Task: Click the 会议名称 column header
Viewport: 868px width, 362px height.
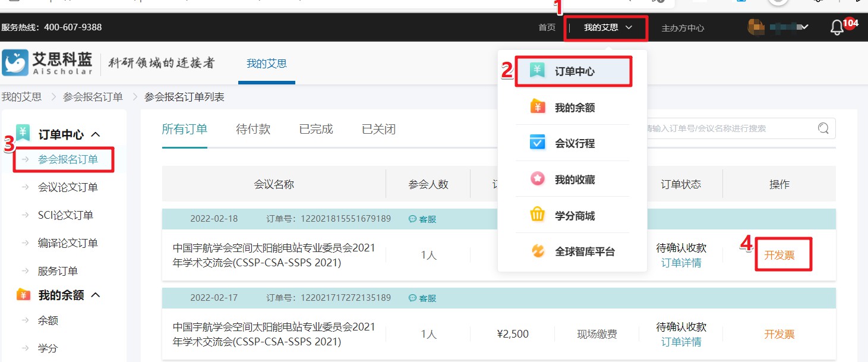Action: coord(274,184)
